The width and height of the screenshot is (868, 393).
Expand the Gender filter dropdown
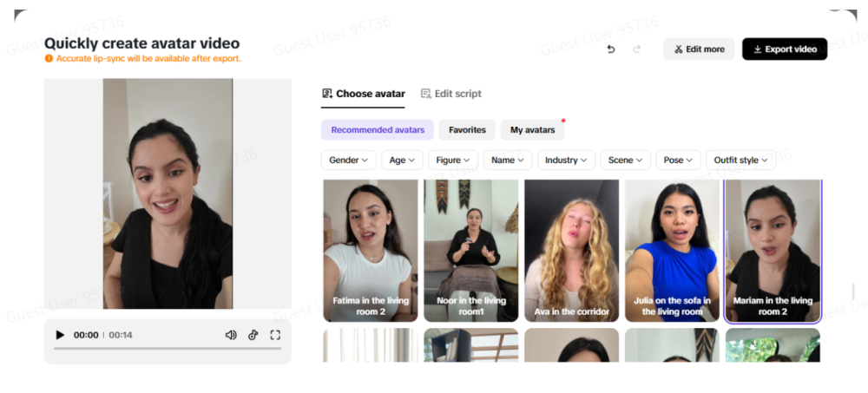point(351,160)
